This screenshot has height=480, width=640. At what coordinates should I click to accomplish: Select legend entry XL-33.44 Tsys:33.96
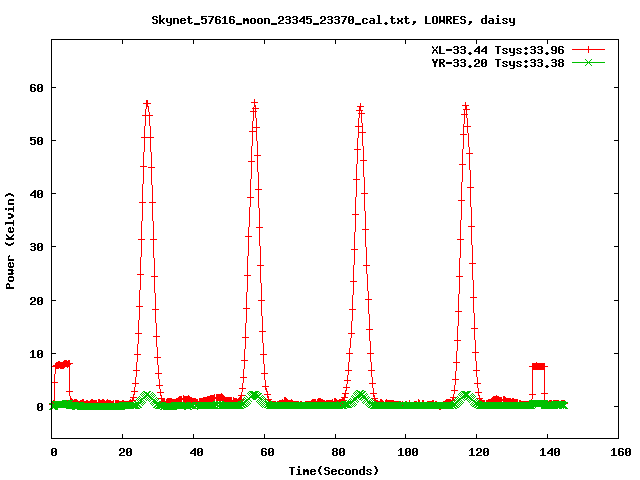click(498, 50)
